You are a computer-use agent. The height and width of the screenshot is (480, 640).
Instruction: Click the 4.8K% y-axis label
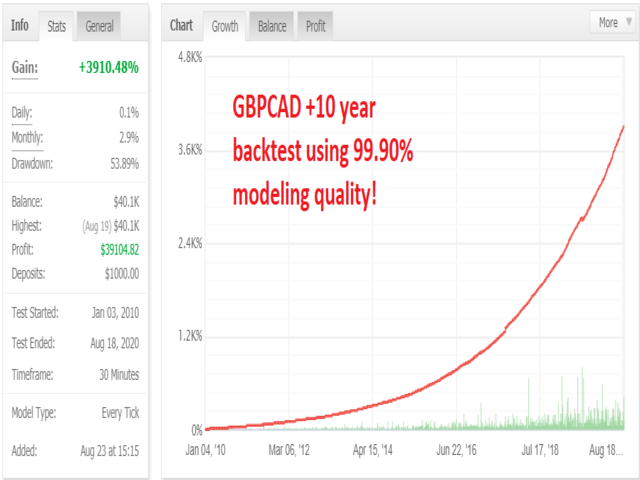coord(190,57)
